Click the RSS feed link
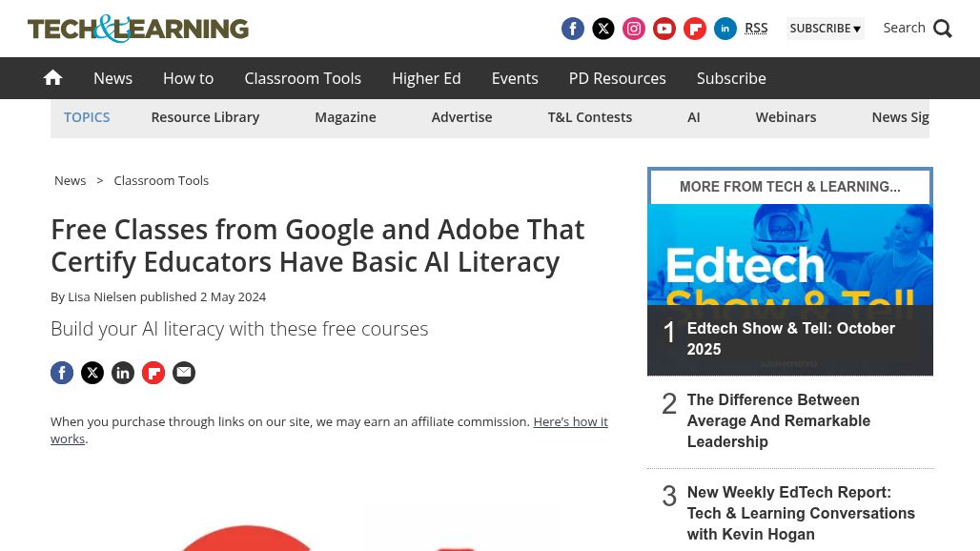The width and height of the screenshot is (980, 551). [x=756, y=29]
